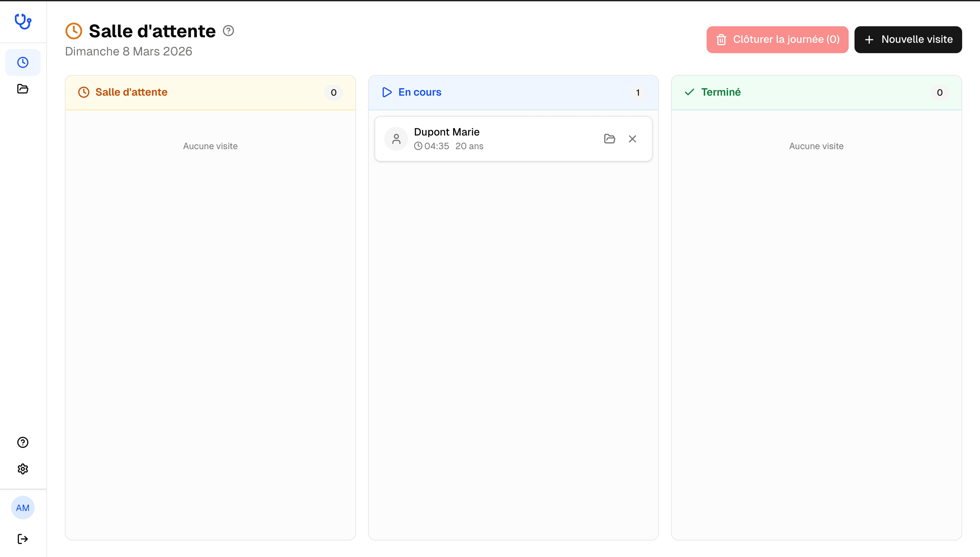Open sidebar help question mark icon
This screenshot has height=557, width=980.
23,442
